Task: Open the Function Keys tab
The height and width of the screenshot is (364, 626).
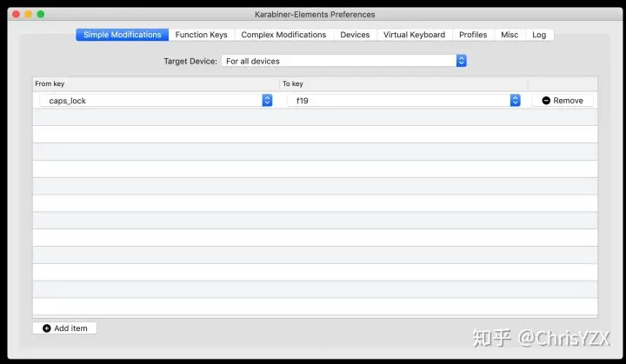Action: pos(201,35)
